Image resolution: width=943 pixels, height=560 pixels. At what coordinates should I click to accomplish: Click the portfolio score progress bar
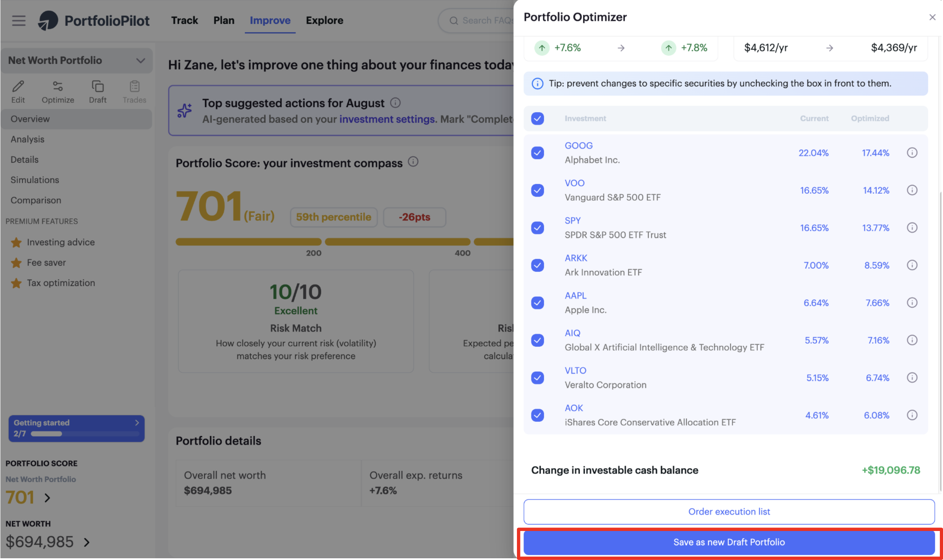(344, 242)
